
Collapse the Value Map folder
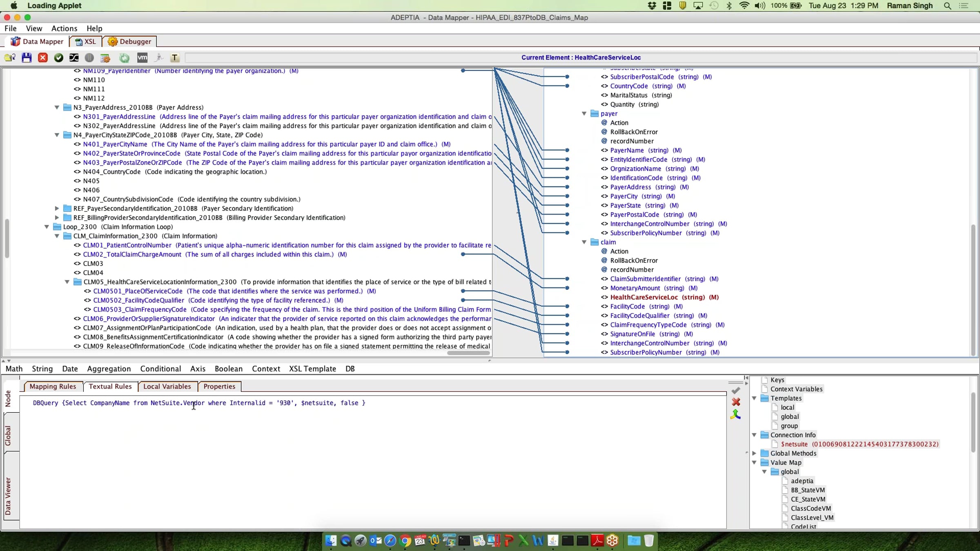pyautogui.click(x=754, y=463)
